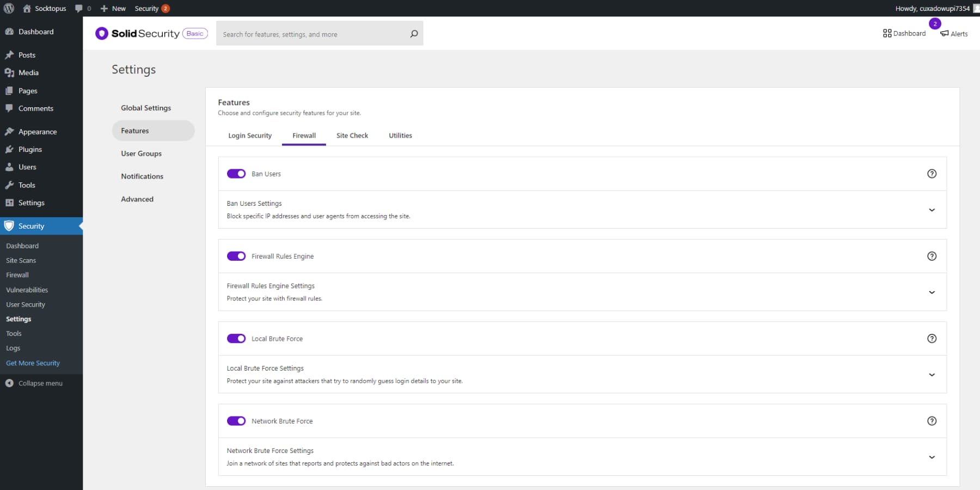Click the features search input field
Image resolution: width=980 pixels, height=490 pixels.
click(x=310, y=34)
